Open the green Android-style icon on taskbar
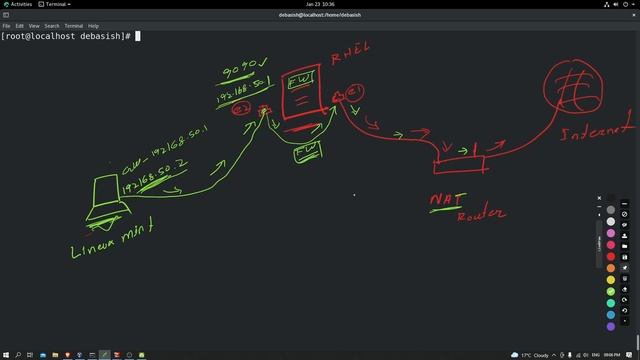Viewport: 640px width, 360px height. click(x=141, y=355)
